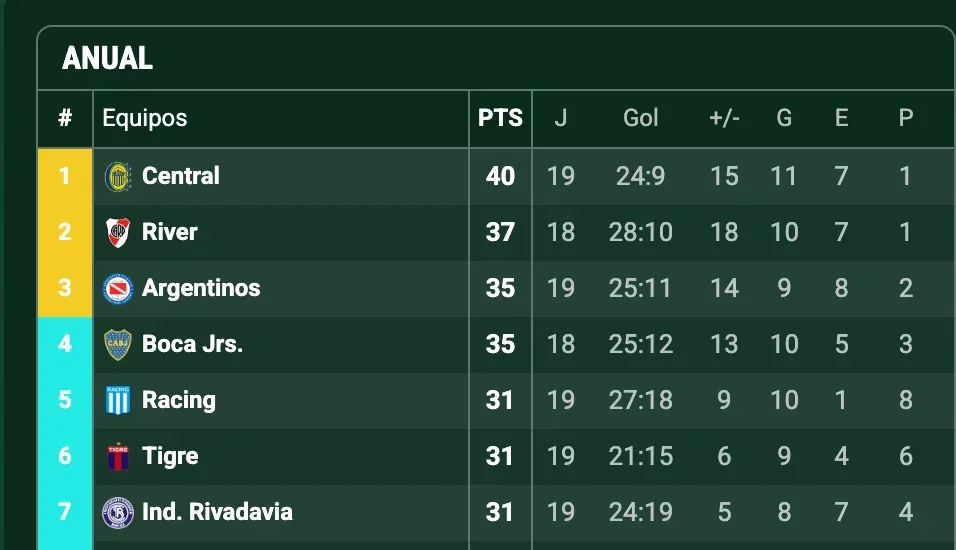Click the Ind. Rivadavia club crest
956x550 pixels.
click(x=118, y=512)
